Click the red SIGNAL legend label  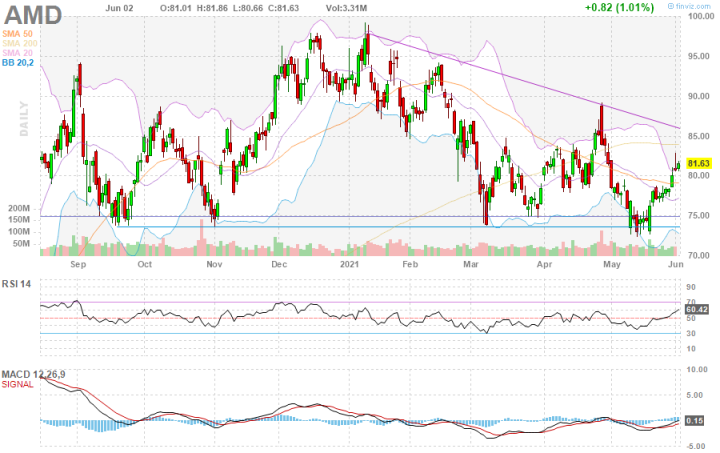point(17,384)
